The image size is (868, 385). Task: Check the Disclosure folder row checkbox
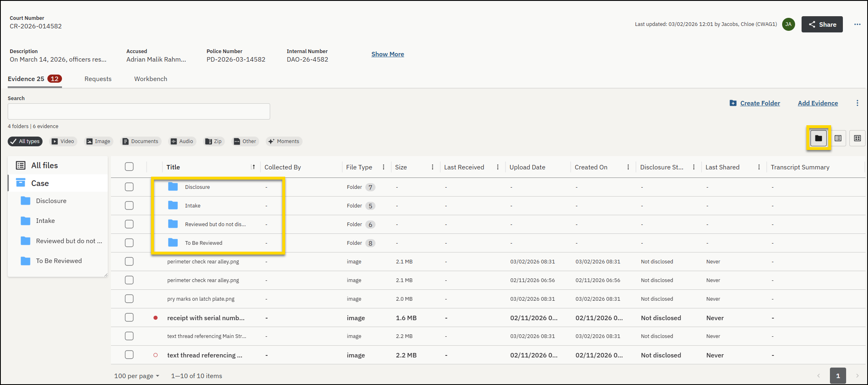129,187
